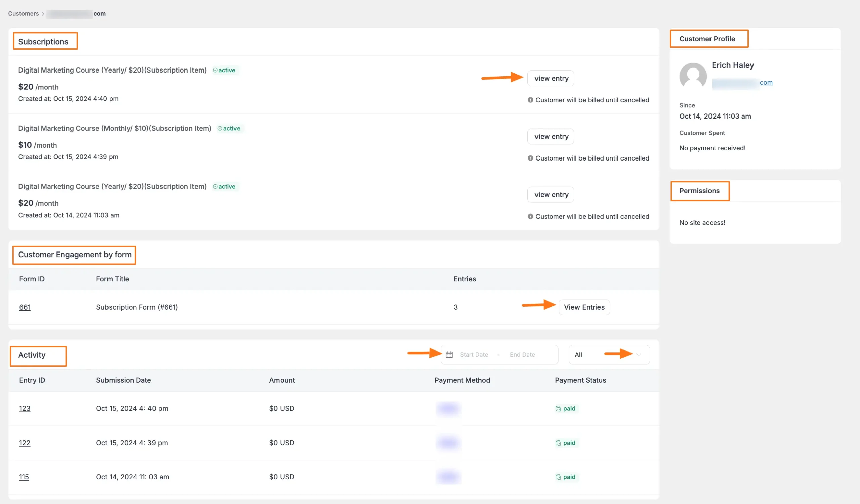This screenshot has height=504, width=860.
Task: Click the Erich Haley avatar image
Action: point(693,76)
